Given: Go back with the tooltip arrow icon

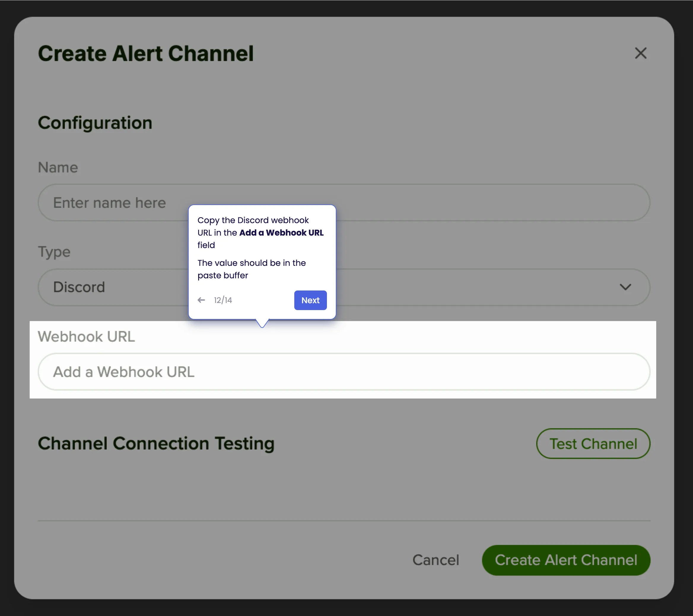Looking at the screenshot, I should click(201, 300).
